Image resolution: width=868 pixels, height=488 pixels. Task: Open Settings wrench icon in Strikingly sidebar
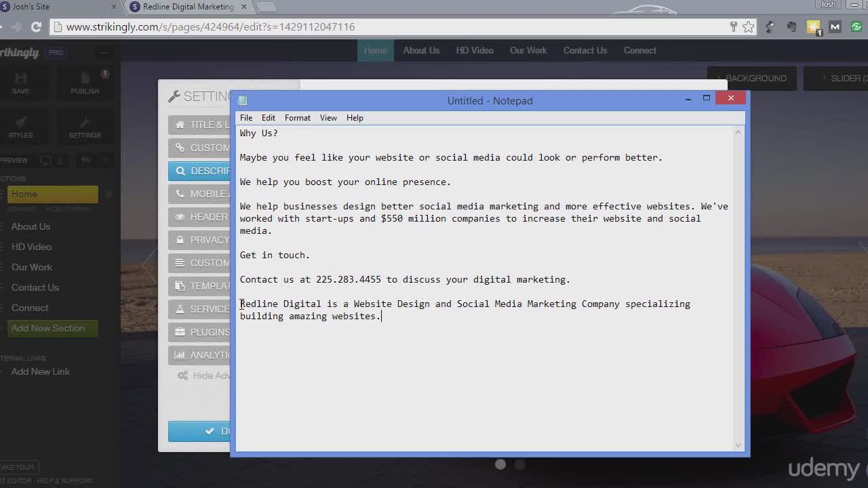point(85,122)
